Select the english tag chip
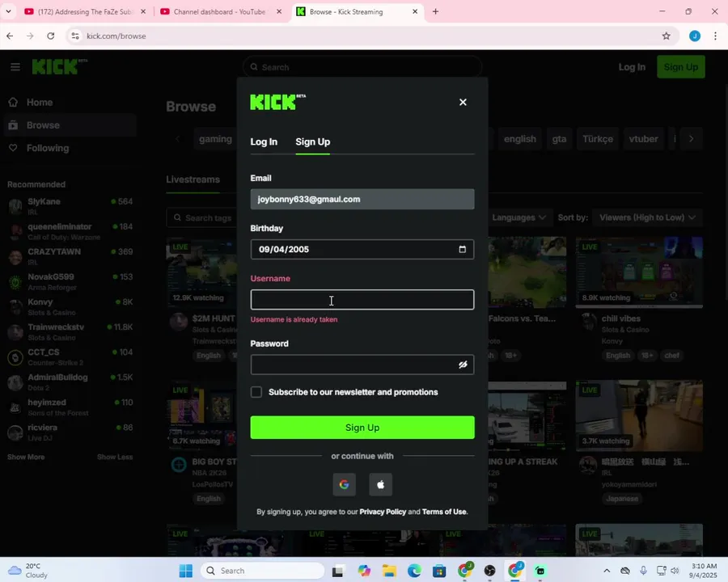The image size is (728, 582). (x=520, y=139)
